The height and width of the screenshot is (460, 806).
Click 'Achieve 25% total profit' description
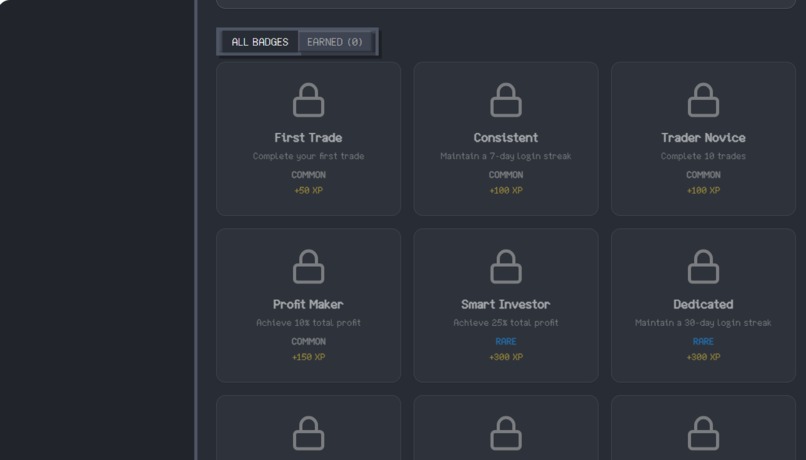(506, 323)
